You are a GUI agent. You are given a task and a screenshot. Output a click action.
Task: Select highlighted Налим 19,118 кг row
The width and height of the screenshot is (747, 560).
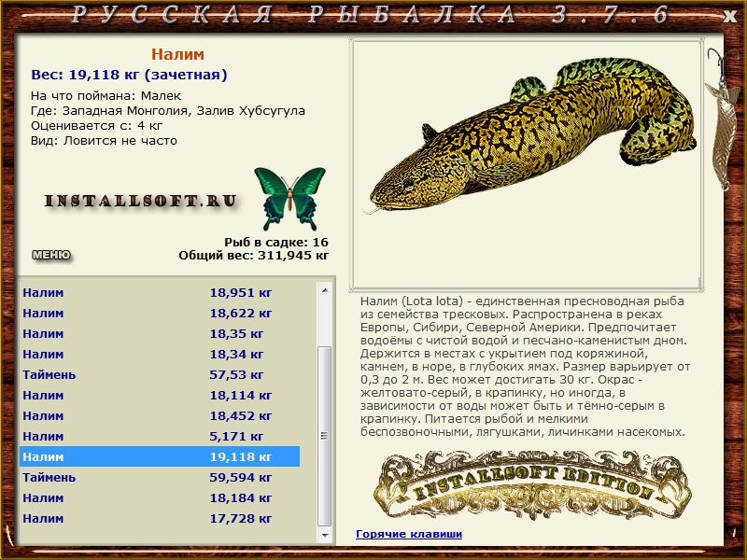pos(160,456)
